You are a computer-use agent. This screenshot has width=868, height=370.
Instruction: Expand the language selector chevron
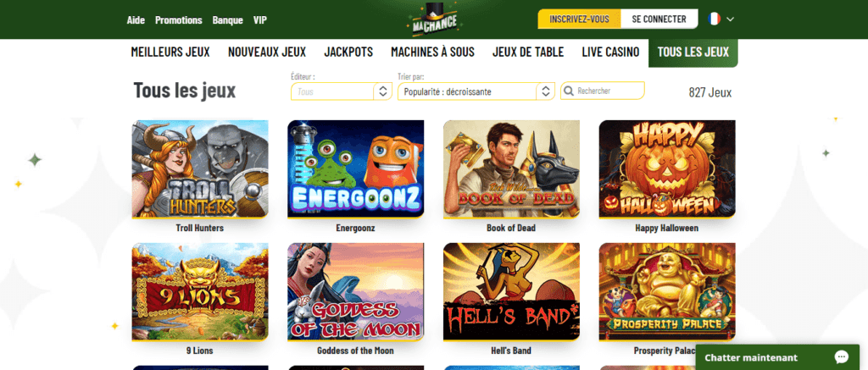coord(730,19)
